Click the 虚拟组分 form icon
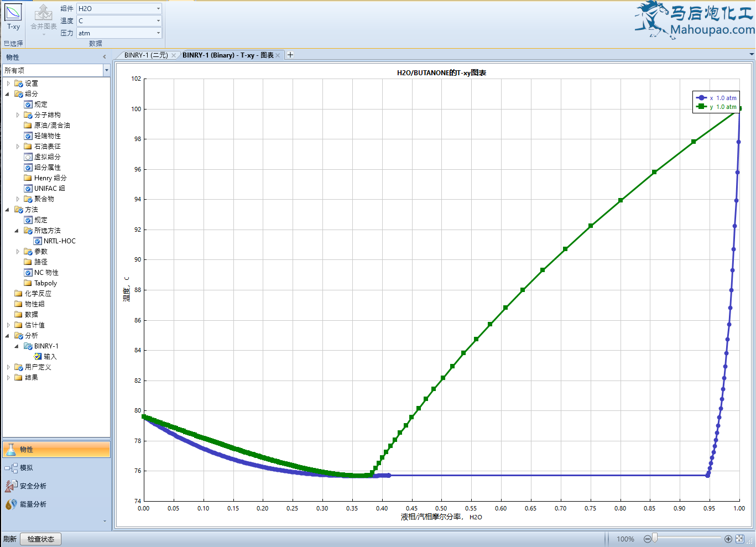This screenshot has height=547, width=756. [28, 157]
